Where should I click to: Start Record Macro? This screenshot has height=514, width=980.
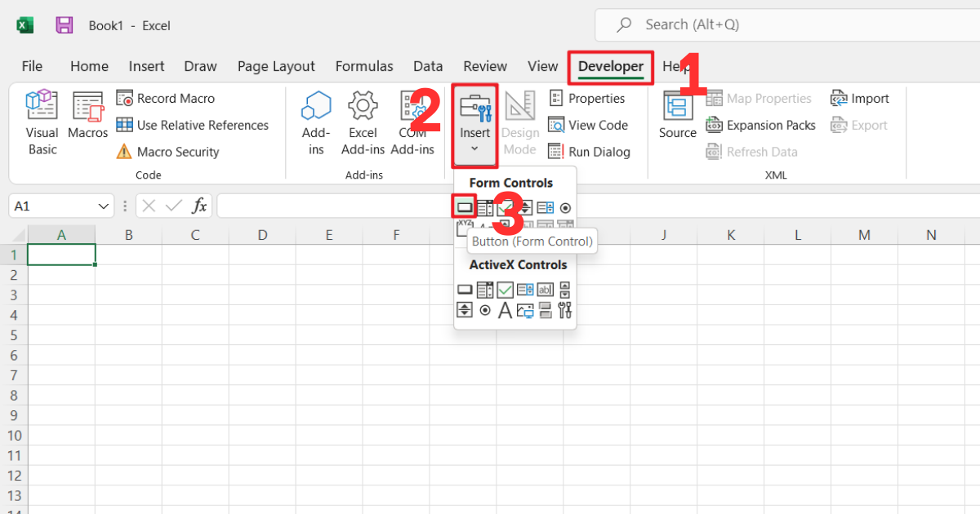tap(166, 99)
